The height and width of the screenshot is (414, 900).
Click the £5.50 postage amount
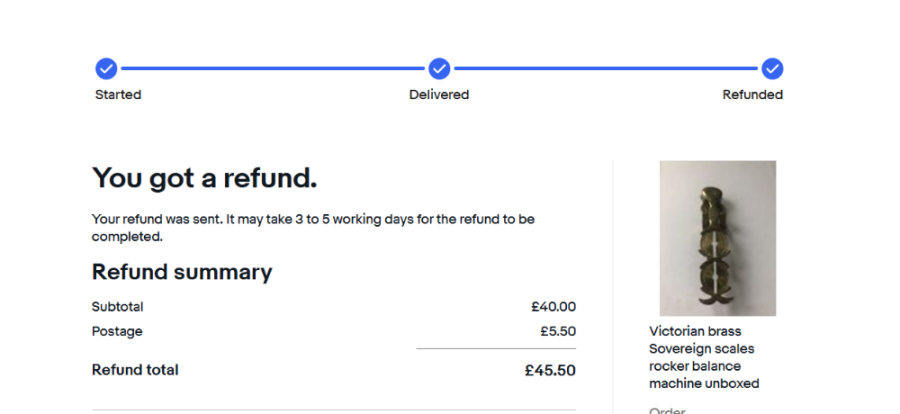pos(557,331)
